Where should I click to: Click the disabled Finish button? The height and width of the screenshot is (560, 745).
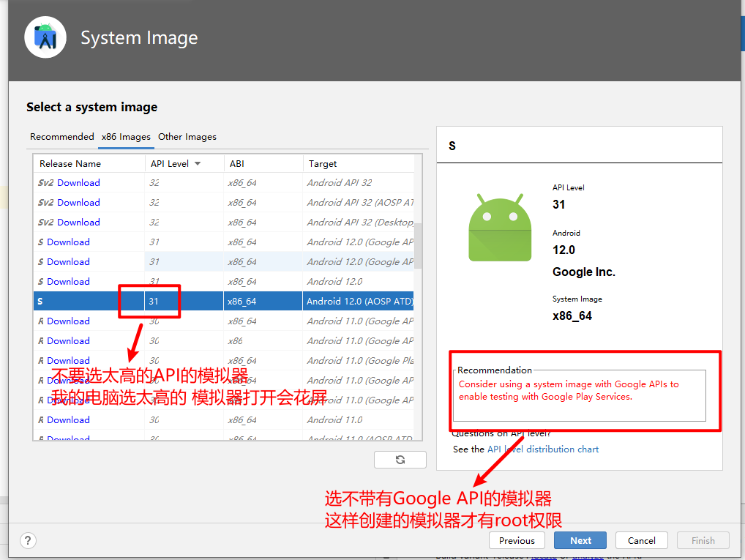click(x=703, y=540)
